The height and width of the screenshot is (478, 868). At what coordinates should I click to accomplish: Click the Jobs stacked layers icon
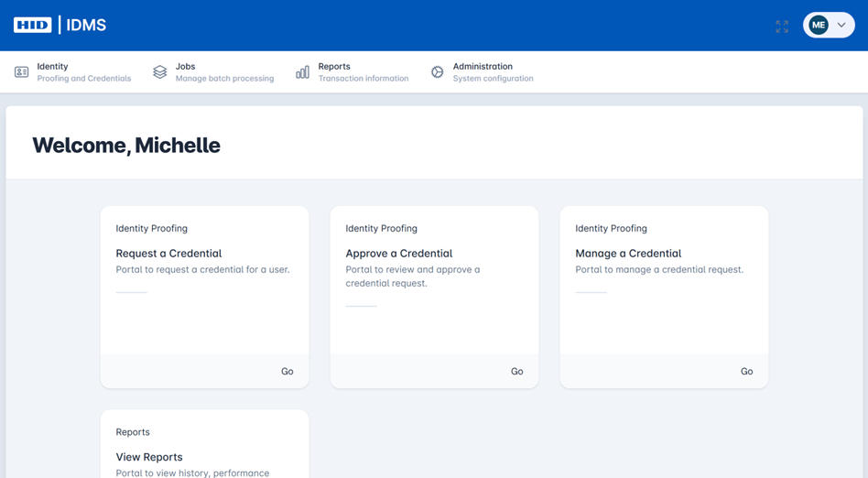tap(160, 72)
